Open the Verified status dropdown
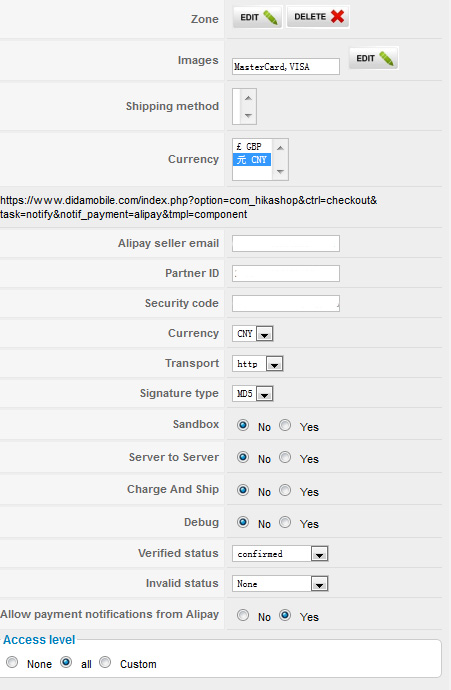This screenshot has width=451, height=690. pyautogui.click(x=280, y=554)
